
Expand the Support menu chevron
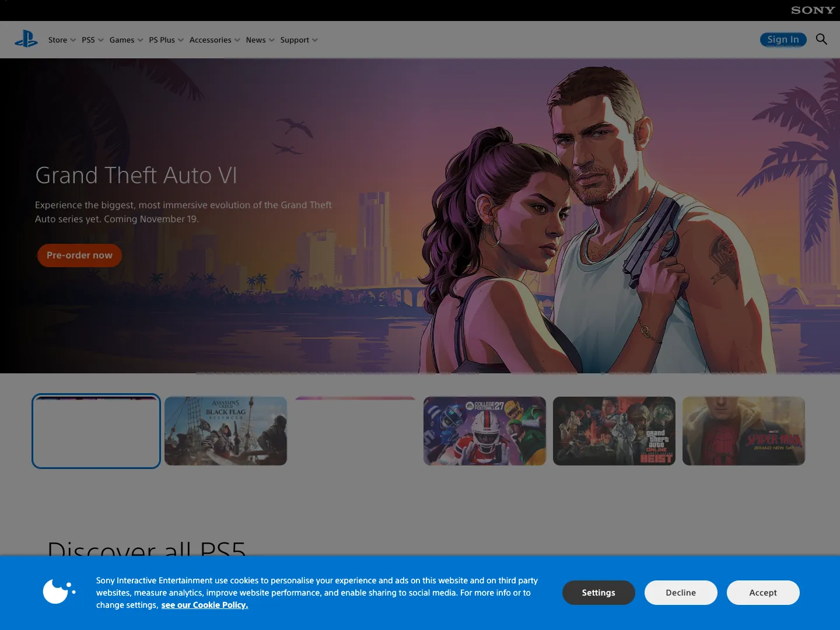[315, 40]
